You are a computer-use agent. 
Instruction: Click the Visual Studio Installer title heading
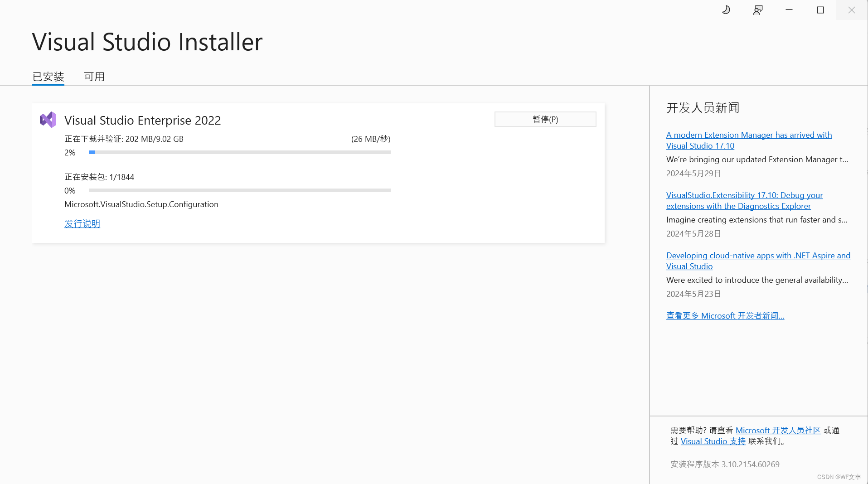point(147,42)
